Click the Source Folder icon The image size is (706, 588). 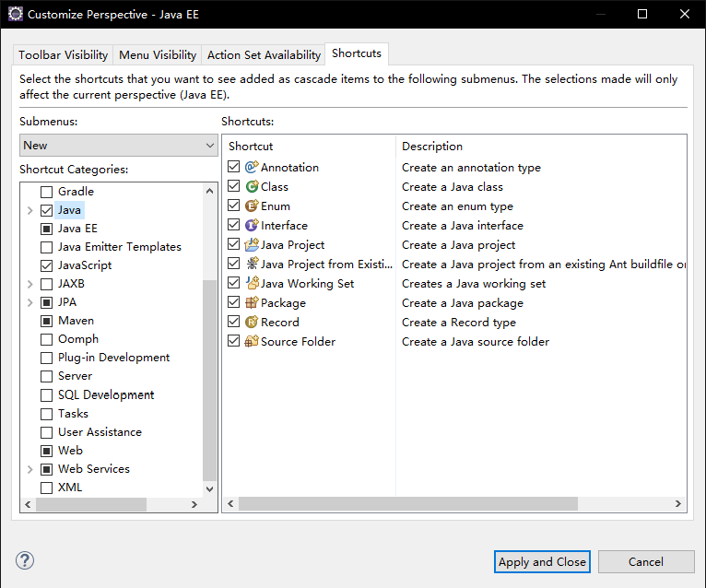coord(252,341)
